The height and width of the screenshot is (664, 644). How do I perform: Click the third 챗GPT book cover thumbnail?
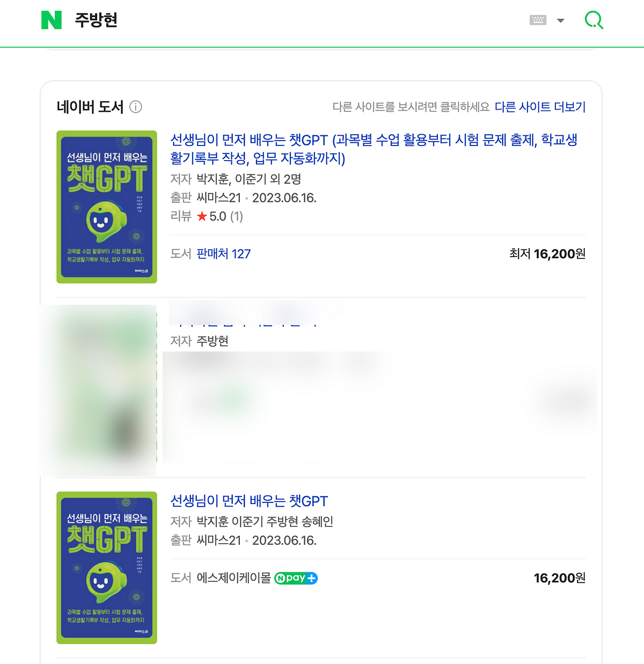click(107, 567)
